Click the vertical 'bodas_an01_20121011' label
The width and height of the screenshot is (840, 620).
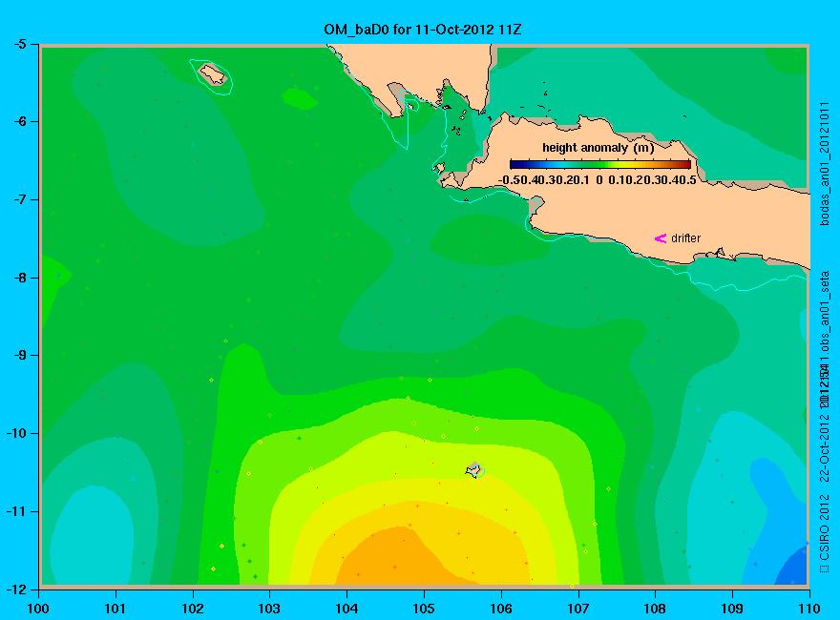coord(825,163)
